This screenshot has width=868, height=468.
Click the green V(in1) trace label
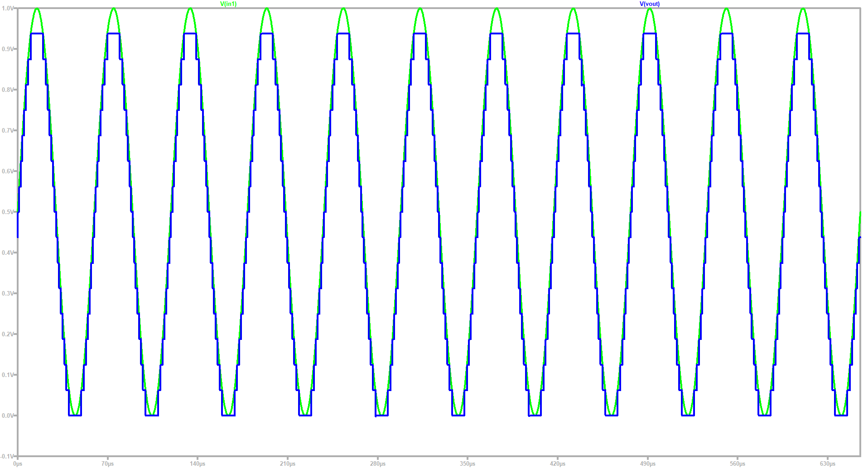coord(228,4)
